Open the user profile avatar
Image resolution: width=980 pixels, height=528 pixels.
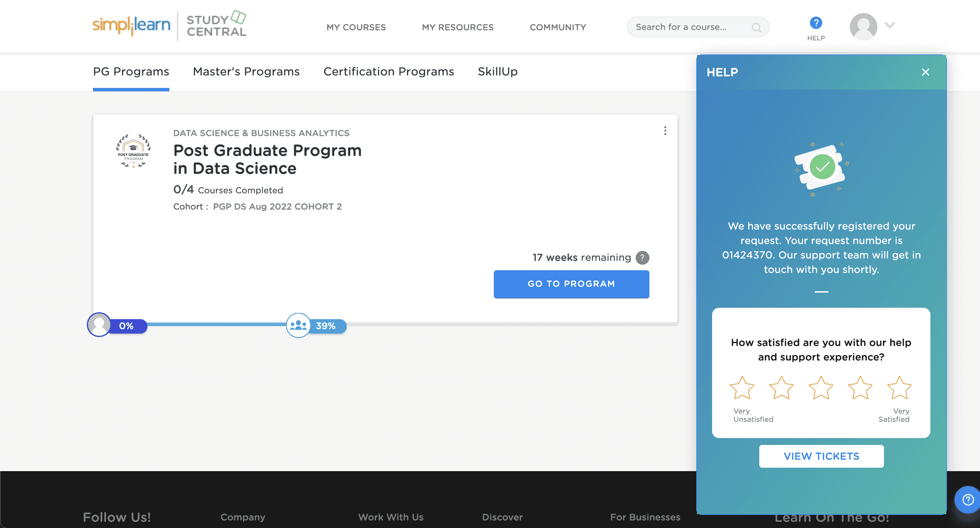click(x=863, y=27)
